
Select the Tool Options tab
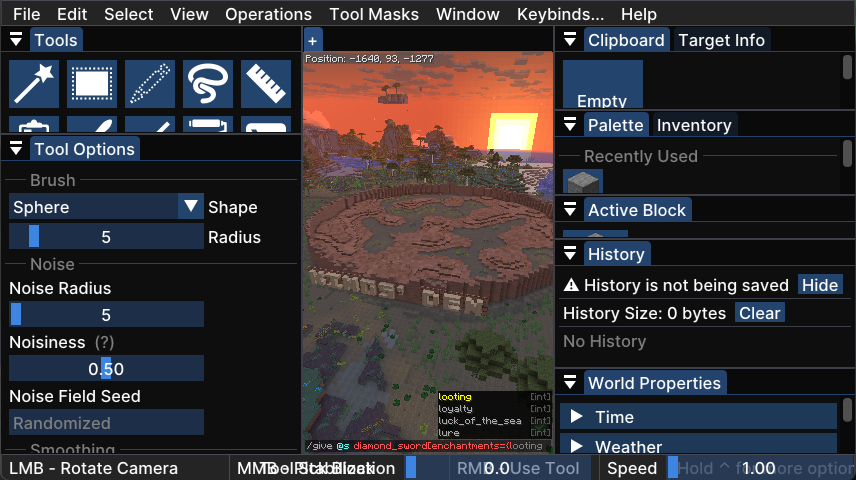click(x=85, y=149)
